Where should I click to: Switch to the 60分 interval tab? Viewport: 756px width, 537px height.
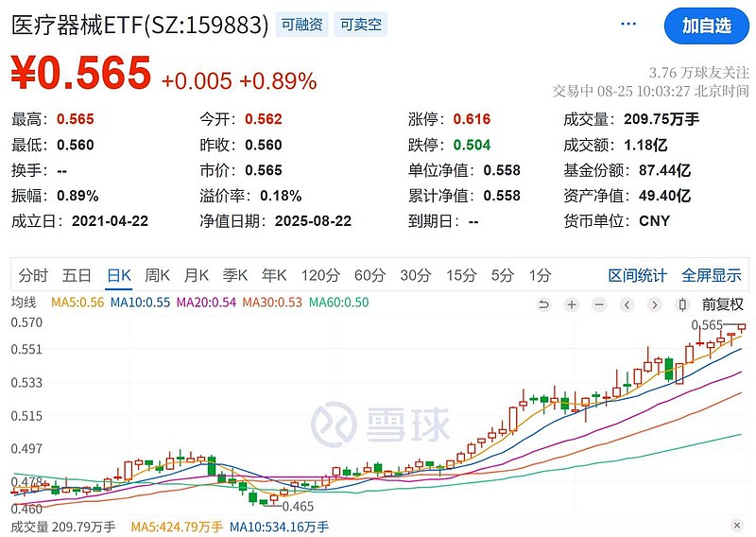(x=369, y=275)
